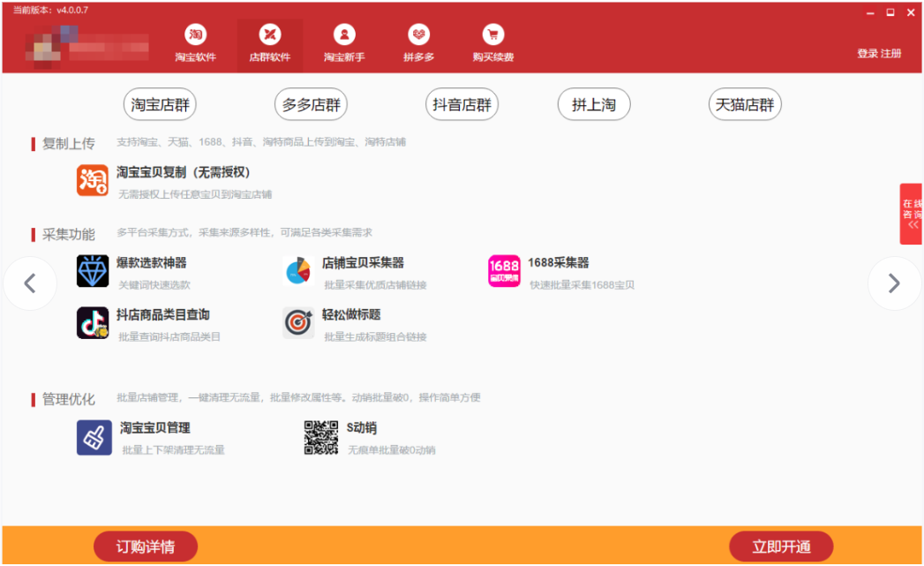
Task: Click the 关键词快速选款 description text
Action: [x=154, y=285]
